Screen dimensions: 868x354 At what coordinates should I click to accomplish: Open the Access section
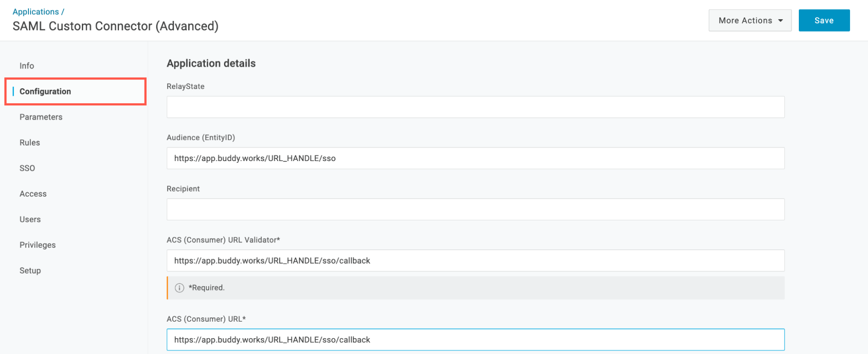pos(33,194)
